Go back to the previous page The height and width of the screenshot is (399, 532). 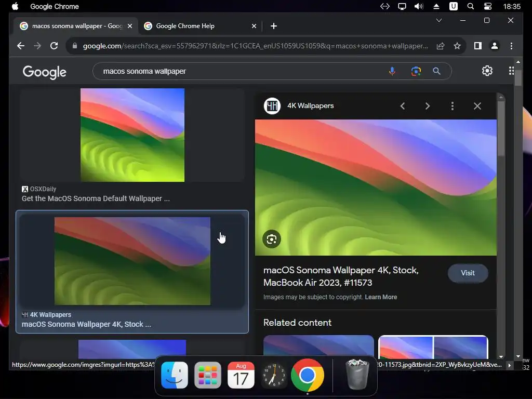pos(21,46)
